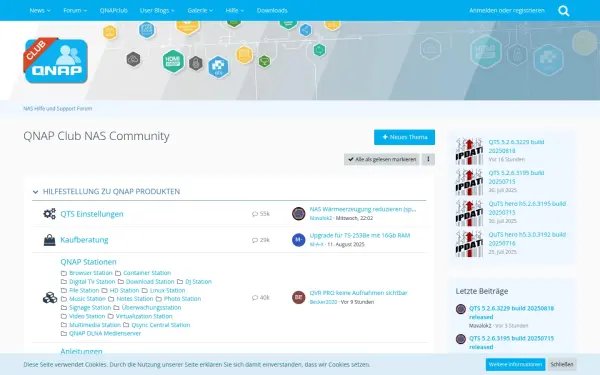Click folder icon next to Virtualization Station
600x375 pixels.
coord(111,316)
